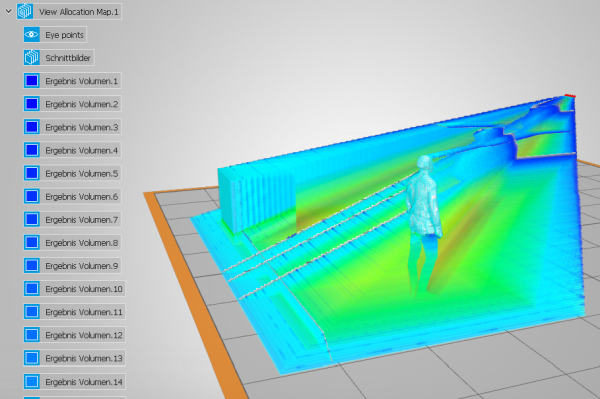
Task: Select the Ergebnis Volumen.4 label
Action: tap(81, 150)
